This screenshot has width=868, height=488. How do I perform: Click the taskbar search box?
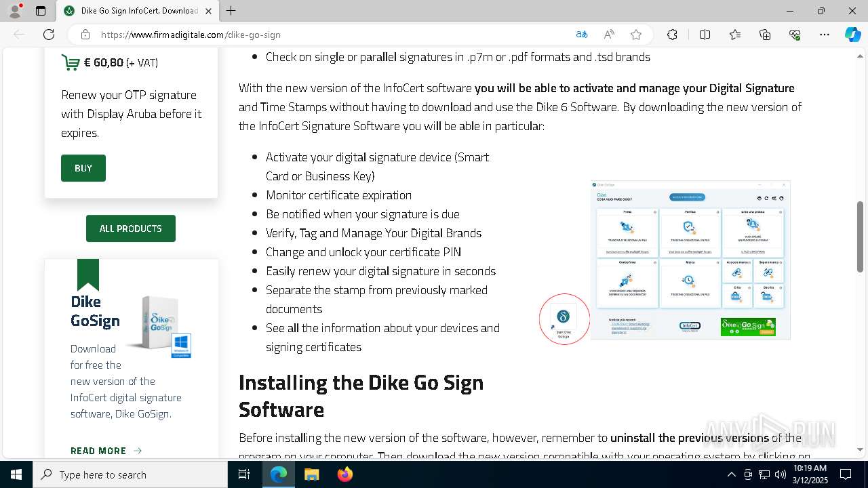click(130, 474)
